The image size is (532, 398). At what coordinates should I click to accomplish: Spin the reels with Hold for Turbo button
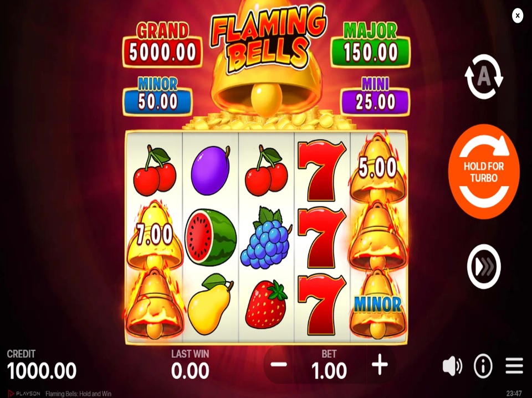coord(484,172)
